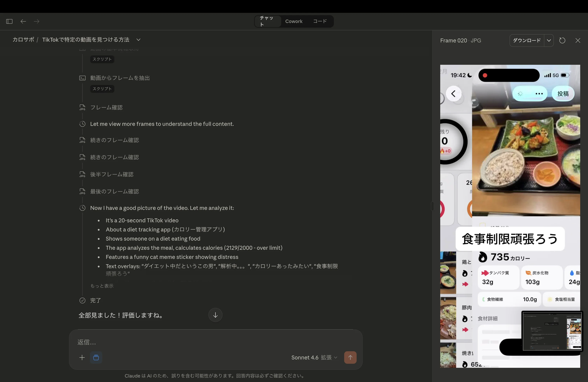This screenshot has width=588, height=382.
Task: Click the 返信 reply input field
Action: coord(173,342)
